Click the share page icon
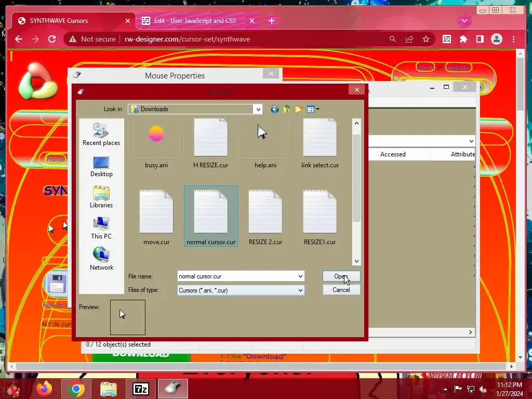The image size is (532, 399). point(409,39)
